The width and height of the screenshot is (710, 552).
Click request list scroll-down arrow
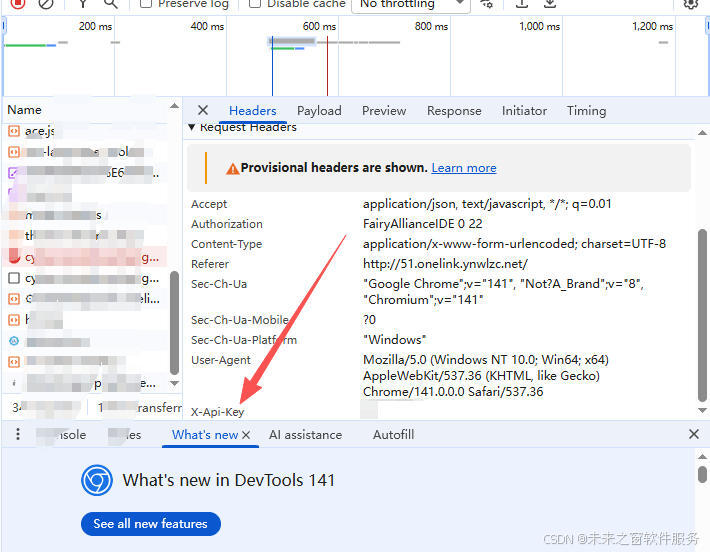174,383
